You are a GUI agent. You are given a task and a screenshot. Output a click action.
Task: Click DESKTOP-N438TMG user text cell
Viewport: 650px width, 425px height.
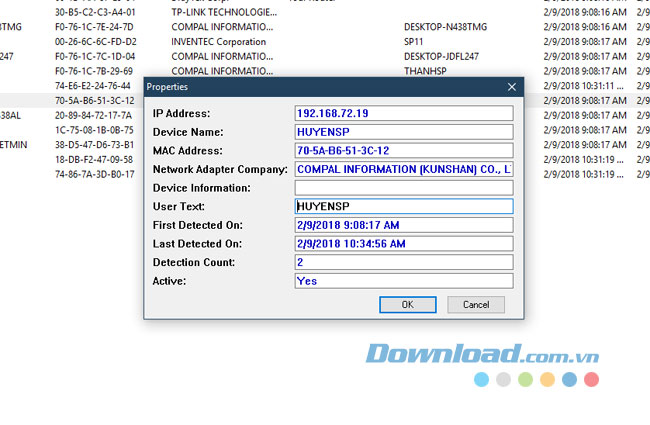[446, 27]
